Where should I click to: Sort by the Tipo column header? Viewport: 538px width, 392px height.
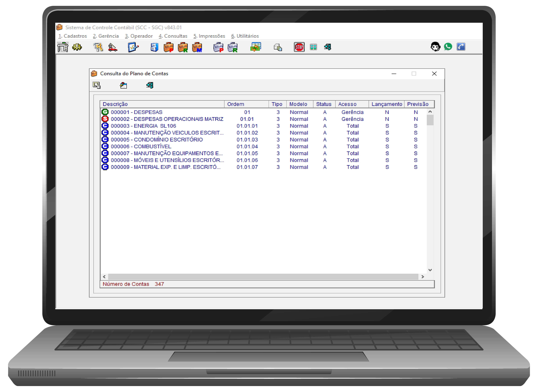[278, 104]
